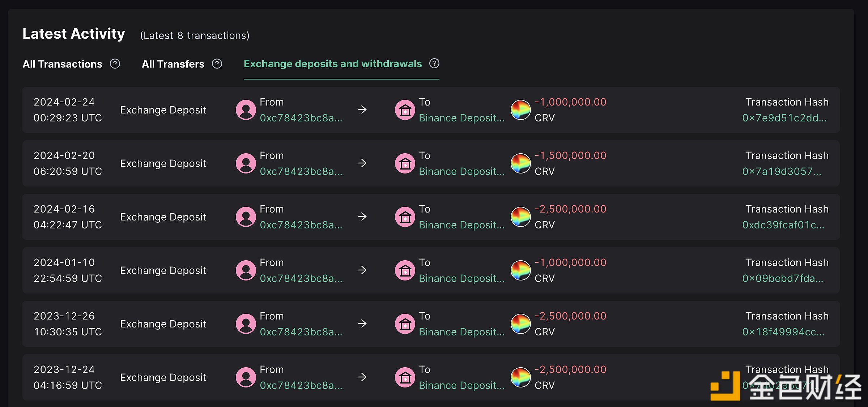Image resolution: width=868 pixels, height=407 pixels.
Task: Select Exchange deposits and withdrawals tab
Action: (x=333, y=64)
